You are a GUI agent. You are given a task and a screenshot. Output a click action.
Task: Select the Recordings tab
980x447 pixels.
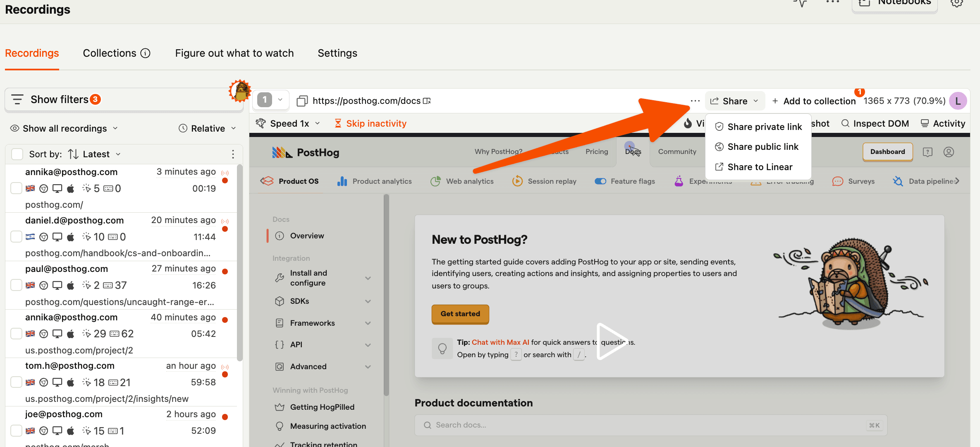pyautogui.click(x=32, y=53)
